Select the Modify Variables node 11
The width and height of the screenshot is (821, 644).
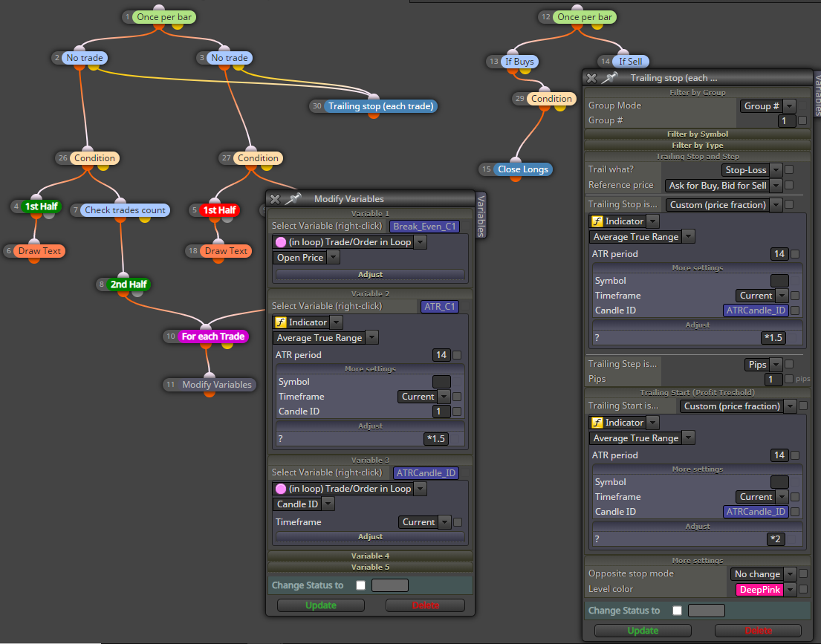pyautogui.click(x=217, y=385)
